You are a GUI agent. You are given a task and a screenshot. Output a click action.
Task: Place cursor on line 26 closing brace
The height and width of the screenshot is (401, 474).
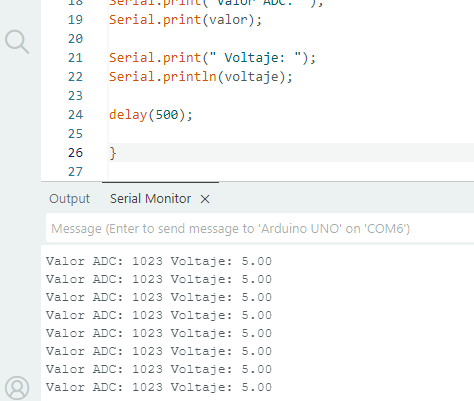(113, 153)
